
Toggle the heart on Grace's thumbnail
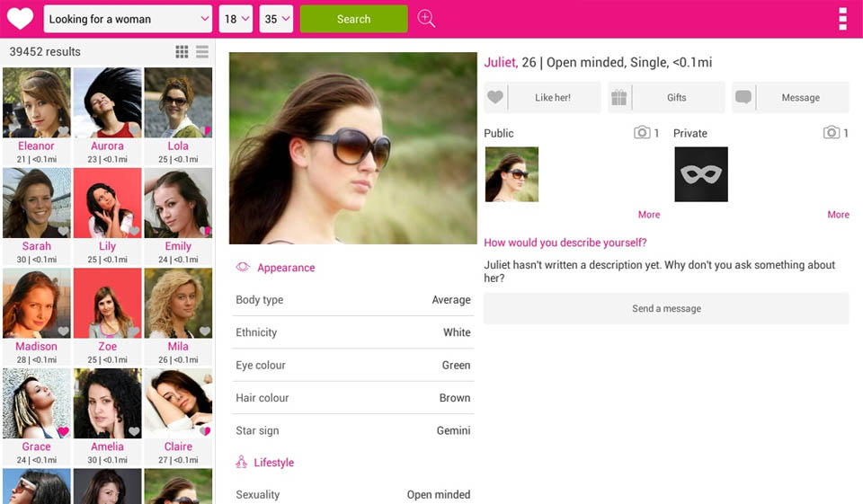(63, 432)
